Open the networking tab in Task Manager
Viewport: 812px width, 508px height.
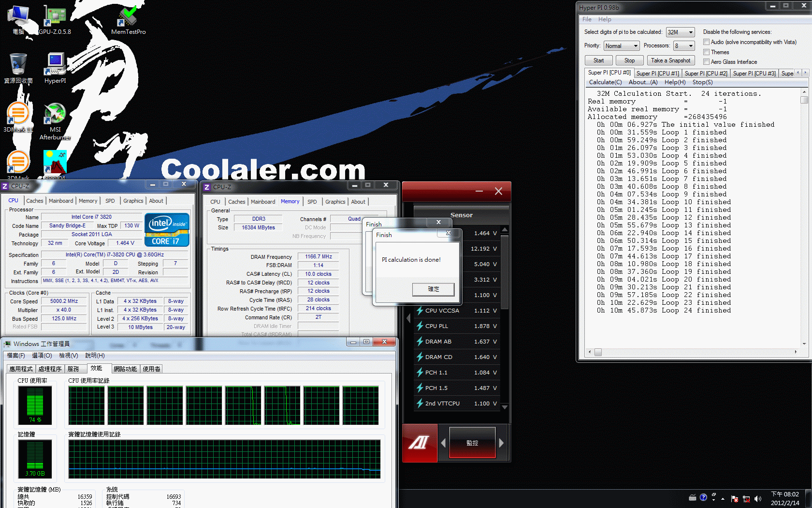coord(125,369)
